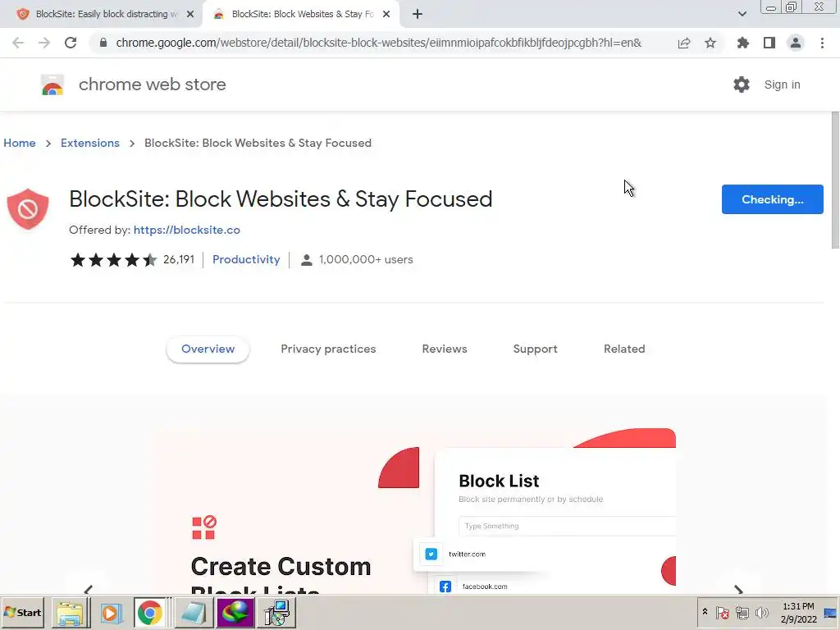This screenshot has width=840, height=630.
Task: Go to Extensions breadcrumb
Action: (90, 143)
